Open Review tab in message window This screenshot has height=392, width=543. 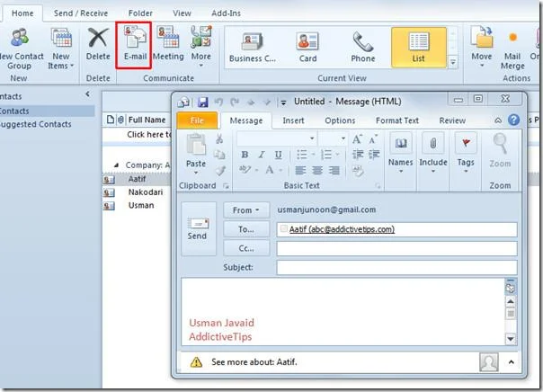pyautogui.click(x=452, y=120)
